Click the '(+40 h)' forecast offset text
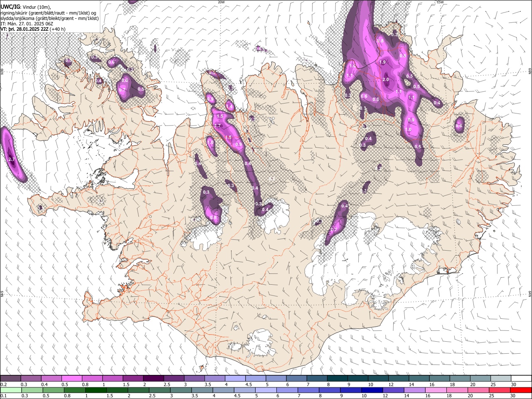Screen dimensions: 532x399 click(x=57, y=29)
